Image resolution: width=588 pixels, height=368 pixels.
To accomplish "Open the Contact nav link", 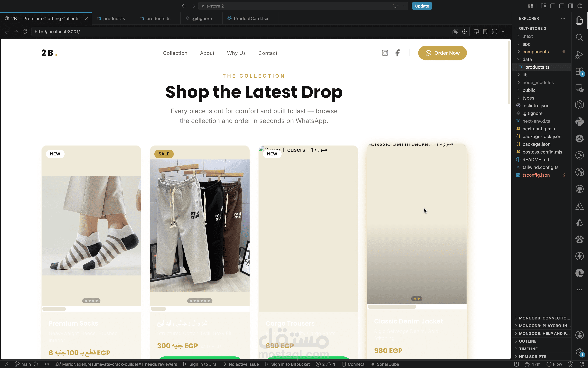I will (268, 53).
